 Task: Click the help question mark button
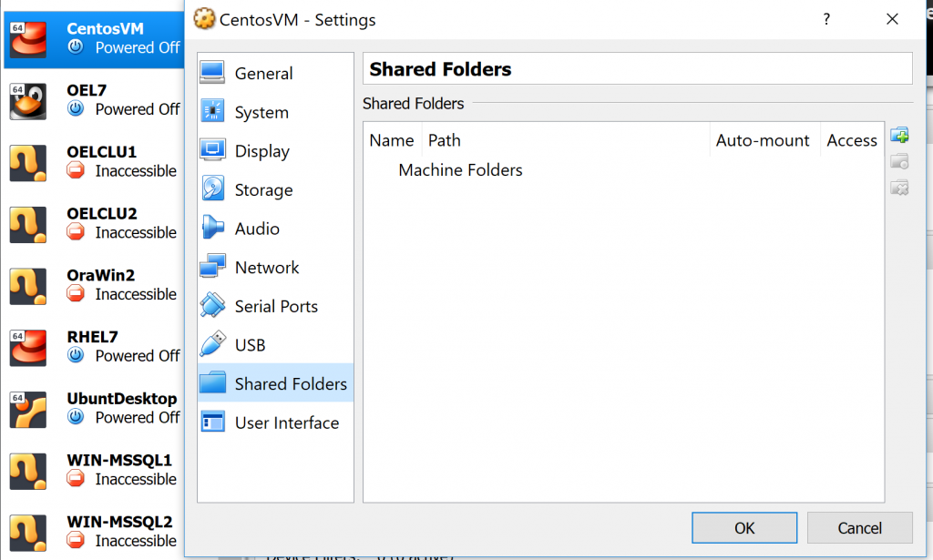coord(825,19)
